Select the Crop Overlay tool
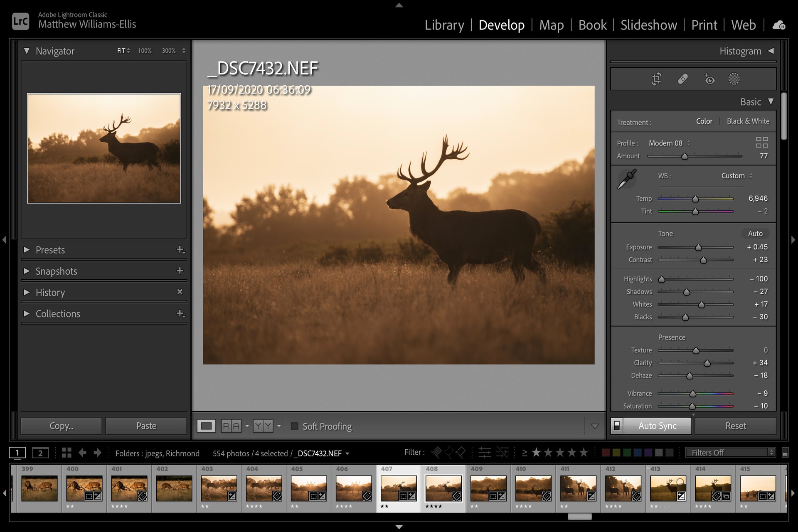Viewport: 798px width, 532px height. click(656, 79)
